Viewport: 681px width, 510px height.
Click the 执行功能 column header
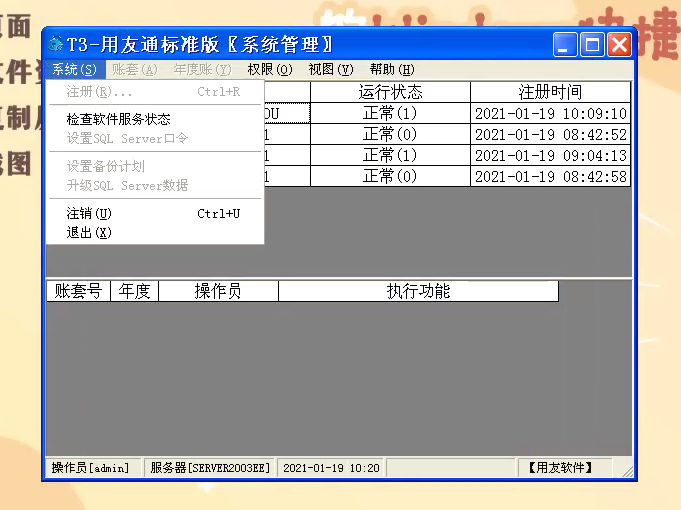(x=418, y=291)
